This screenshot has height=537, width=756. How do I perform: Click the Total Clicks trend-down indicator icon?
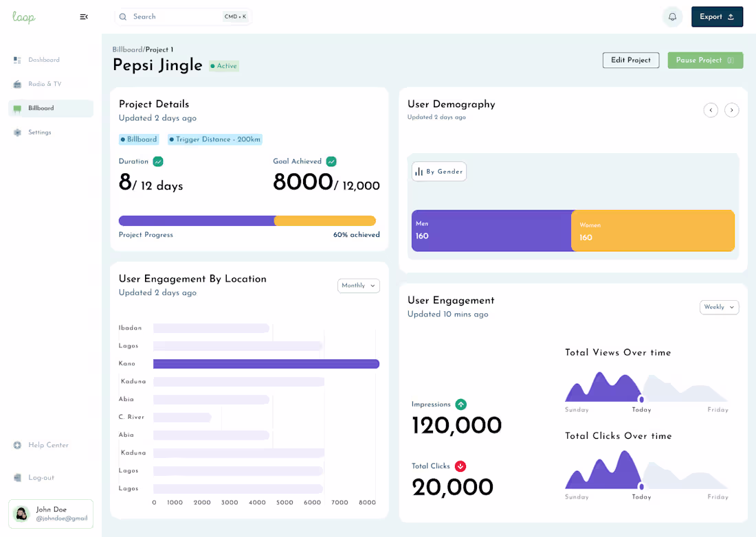[460, 466]
